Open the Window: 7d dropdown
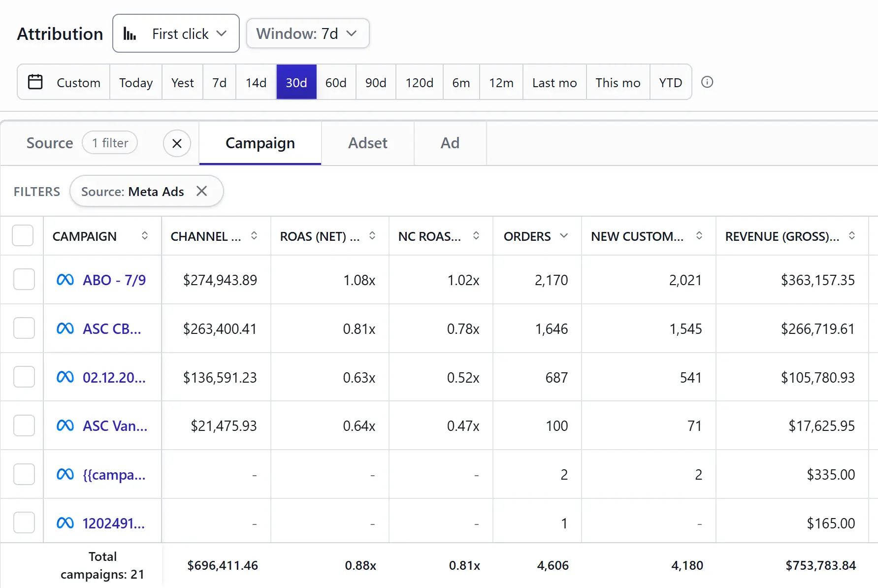 coord(308,33)
